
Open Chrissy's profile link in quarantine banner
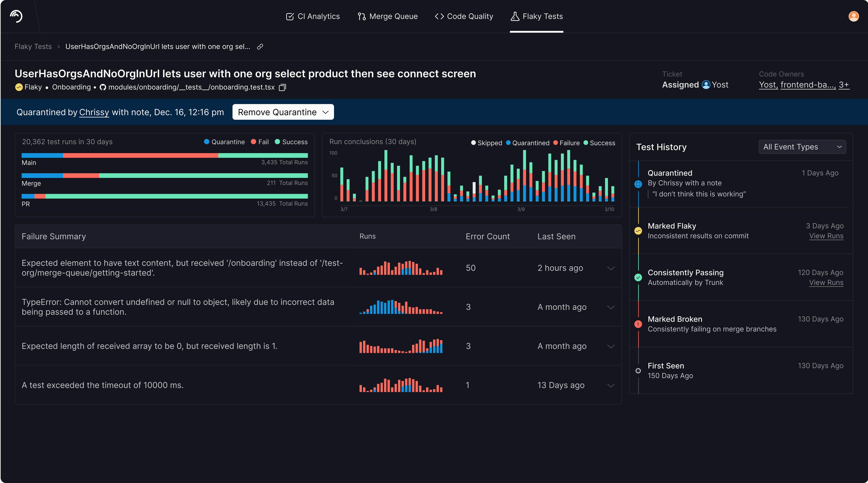pos(94,112)
